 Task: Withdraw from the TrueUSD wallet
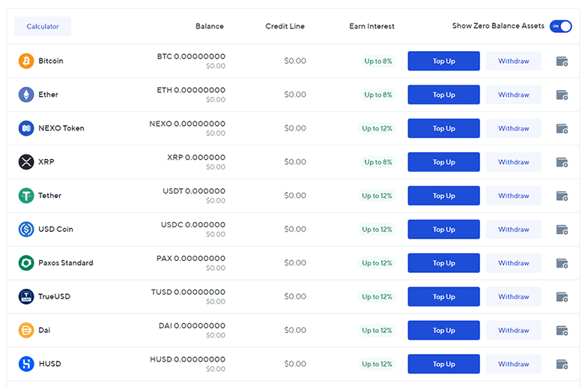(x=513, y=297)
